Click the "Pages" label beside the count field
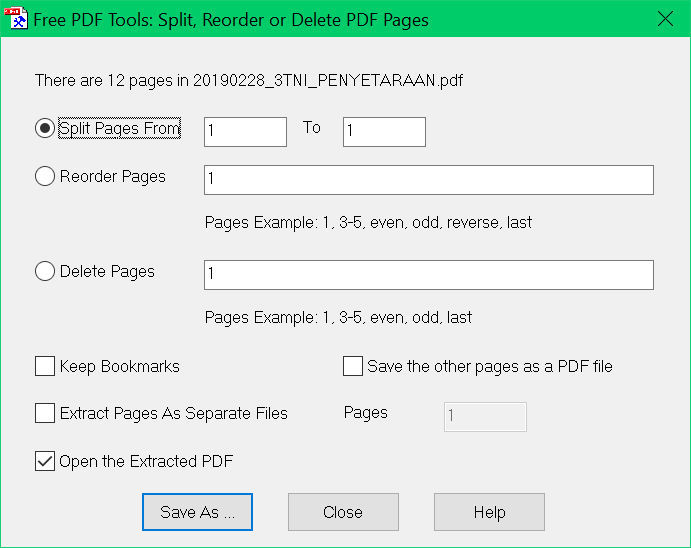 coord(366,413)
